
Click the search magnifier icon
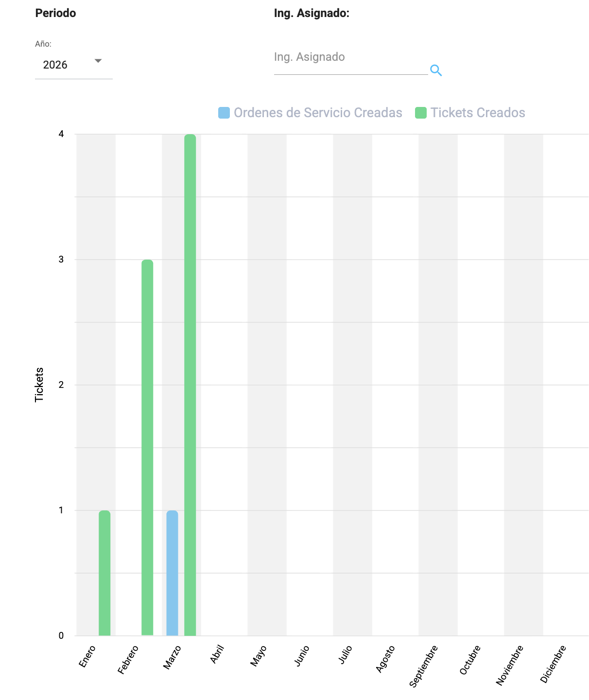click(436, 70)
